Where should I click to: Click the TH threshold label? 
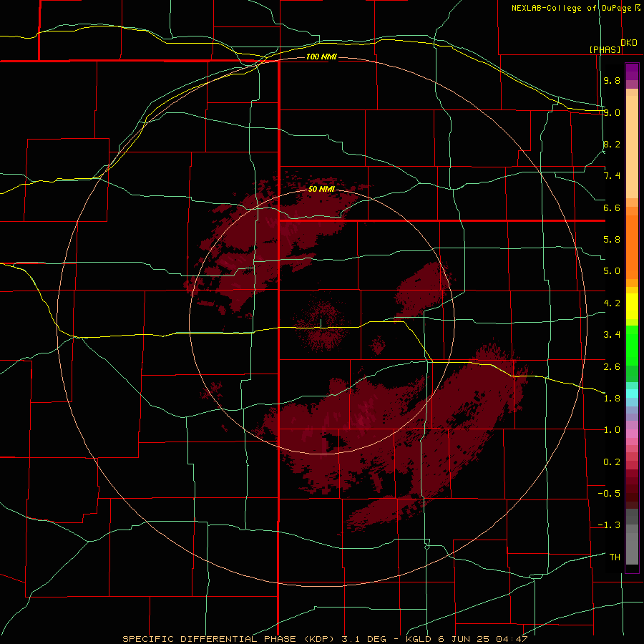pos(615,557)
